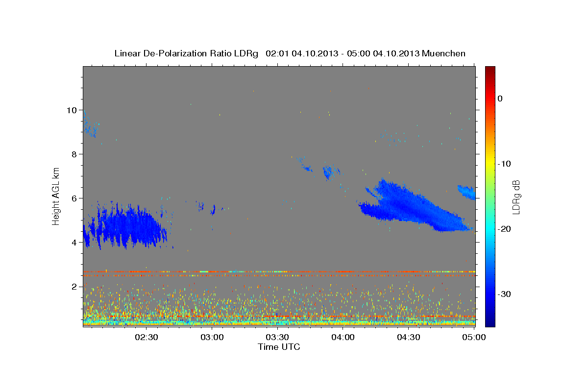Click the 'Muenchen' station name in title
Viewport: 588px width, 392px height.
click(x=444, y=53)
